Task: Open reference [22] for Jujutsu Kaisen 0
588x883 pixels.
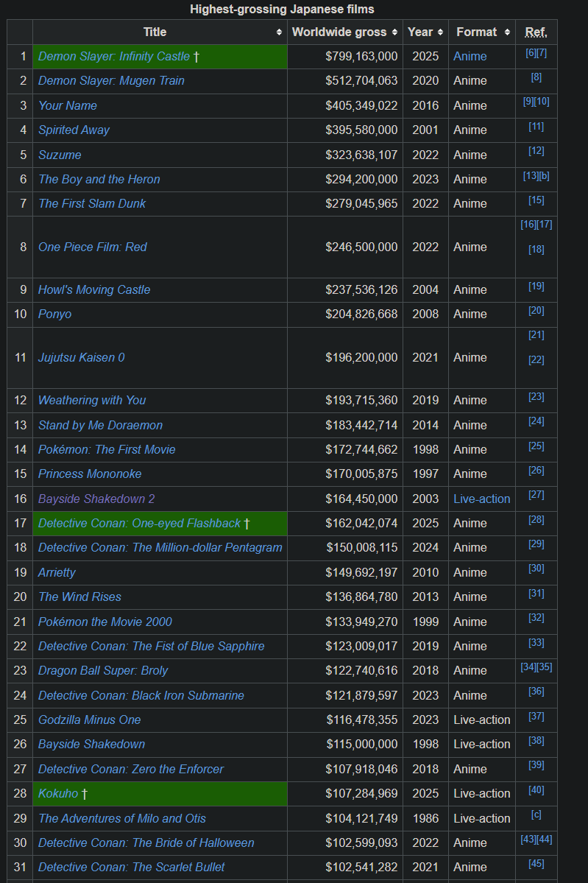Action: (536, 360)
